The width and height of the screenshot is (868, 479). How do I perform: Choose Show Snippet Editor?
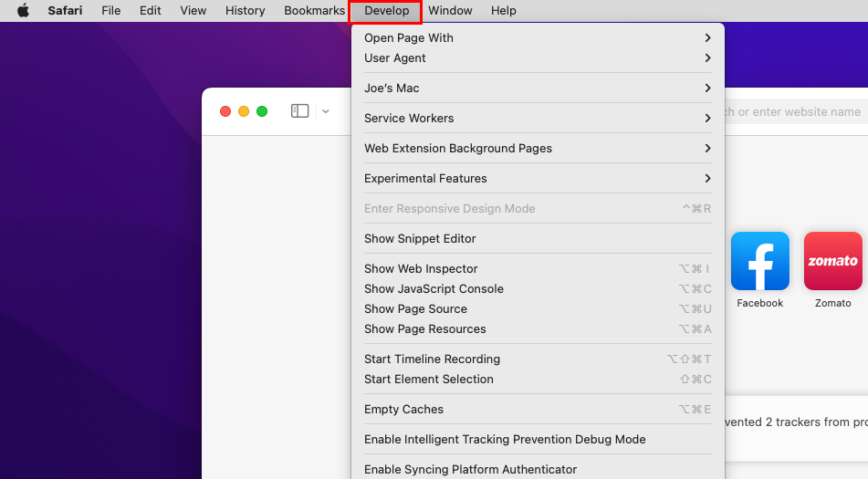pos(420,239)
